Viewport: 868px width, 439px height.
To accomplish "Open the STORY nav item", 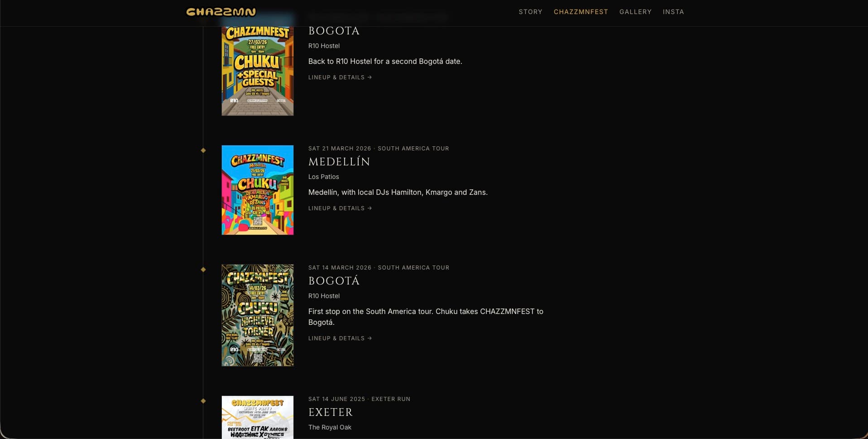I will (530, 12).
